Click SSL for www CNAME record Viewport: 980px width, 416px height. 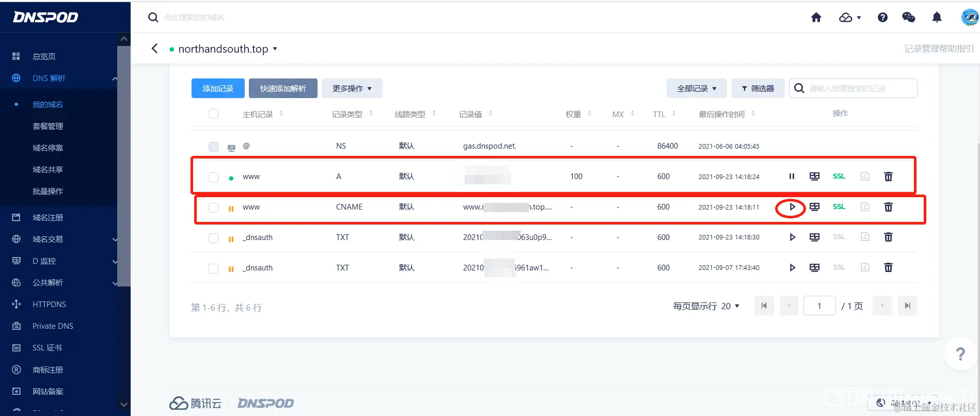pyautogui.click(x=839, y=207)
